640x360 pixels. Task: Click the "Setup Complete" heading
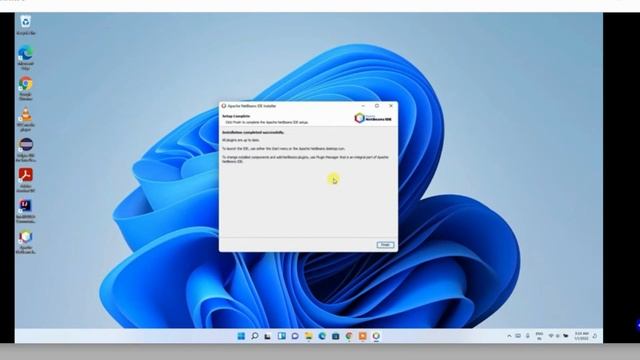[236, 116]
